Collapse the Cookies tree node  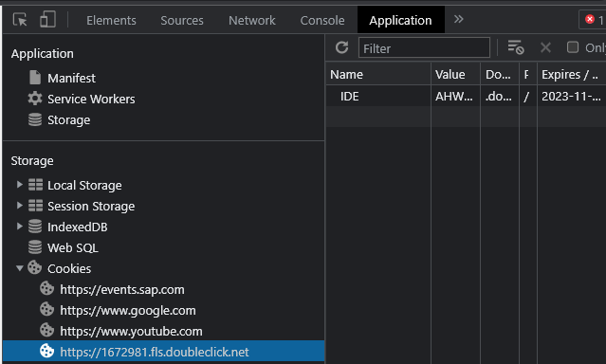pyautogui.click(x=19, y=268)
